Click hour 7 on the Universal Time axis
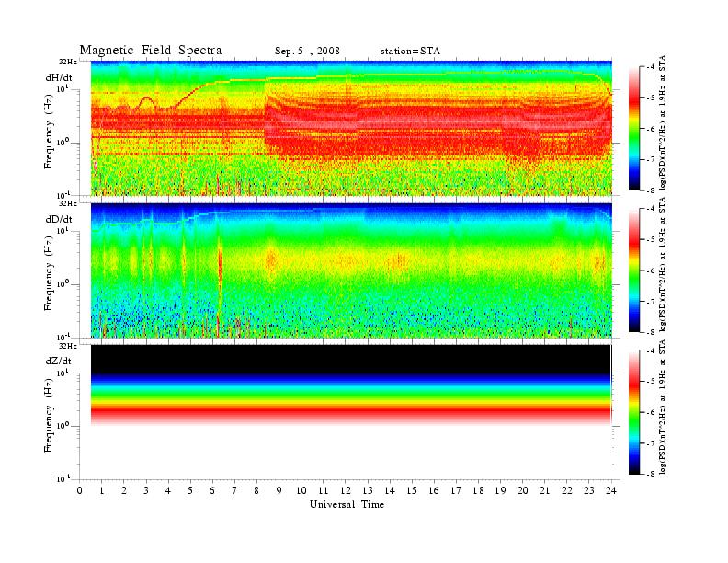 [234, 490]
